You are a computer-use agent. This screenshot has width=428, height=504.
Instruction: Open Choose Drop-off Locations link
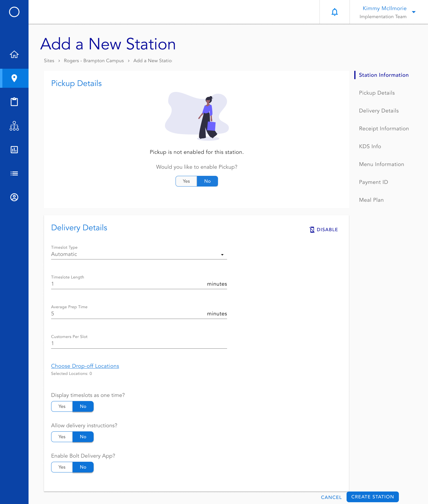pyautogui.click(x=85, y=366)
